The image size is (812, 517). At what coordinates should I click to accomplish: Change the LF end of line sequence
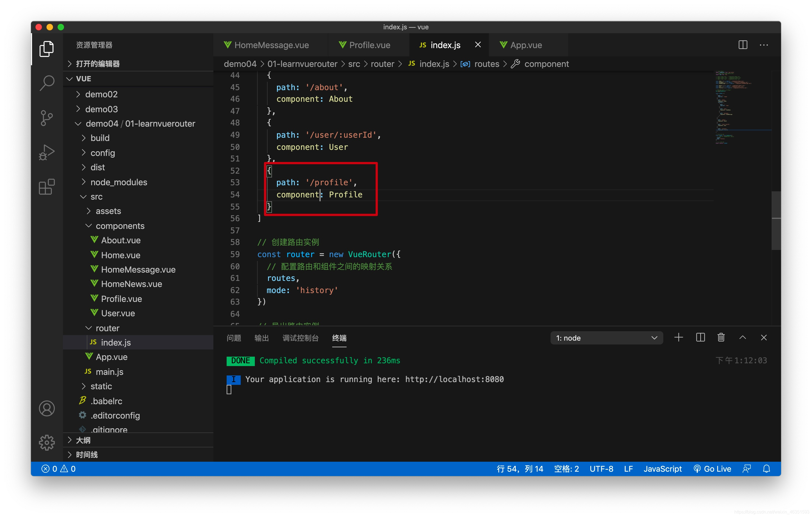click(628, 469)
